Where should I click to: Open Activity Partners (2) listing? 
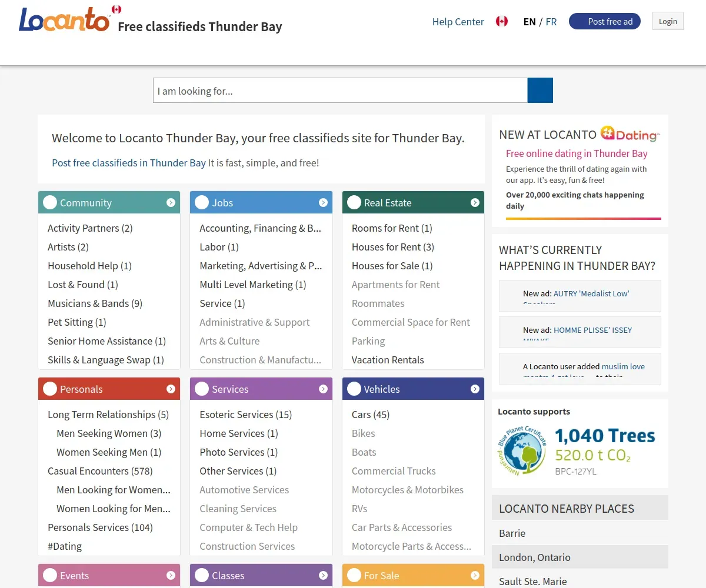[x=90, y=228]
